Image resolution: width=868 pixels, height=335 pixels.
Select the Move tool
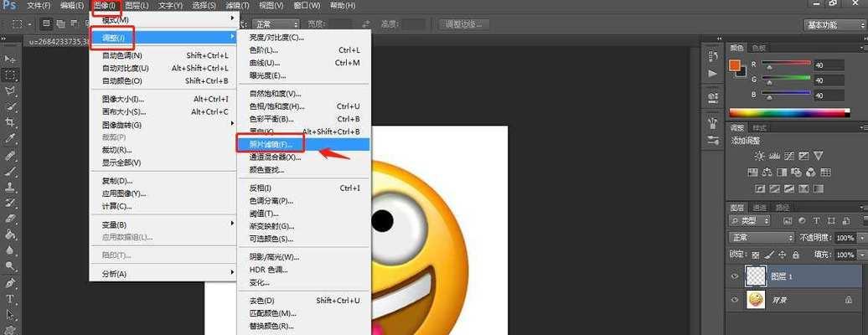(10, 59)
